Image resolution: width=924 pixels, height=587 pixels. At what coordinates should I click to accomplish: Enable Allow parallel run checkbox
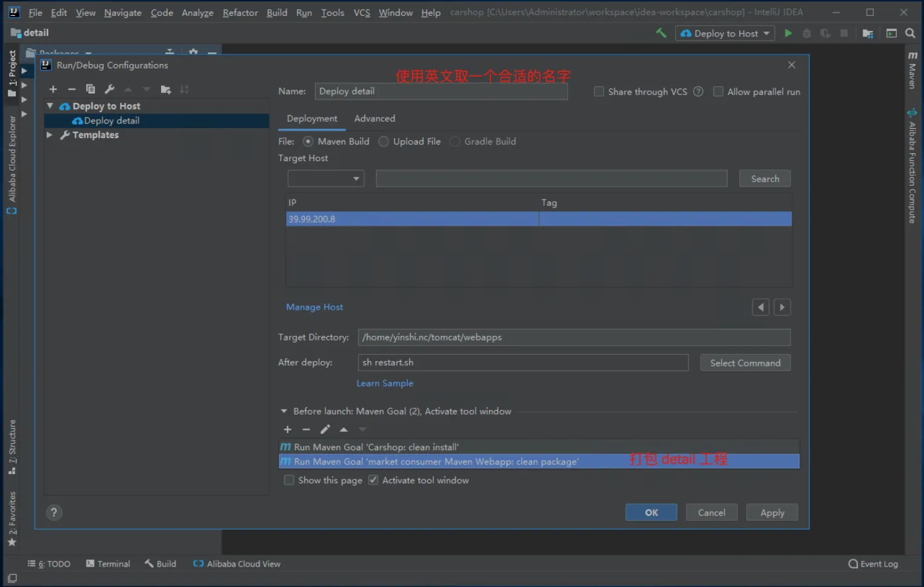[718, 92]
